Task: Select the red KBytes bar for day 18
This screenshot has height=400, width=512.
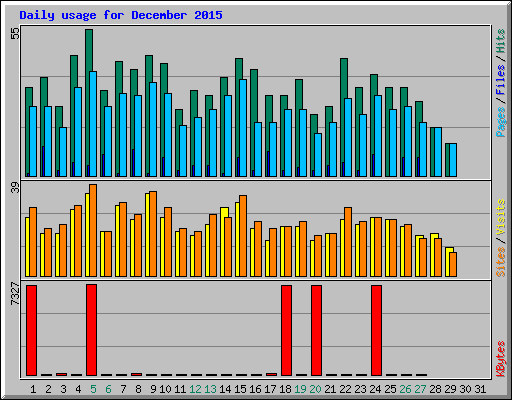Action: (x=286, y=330)
